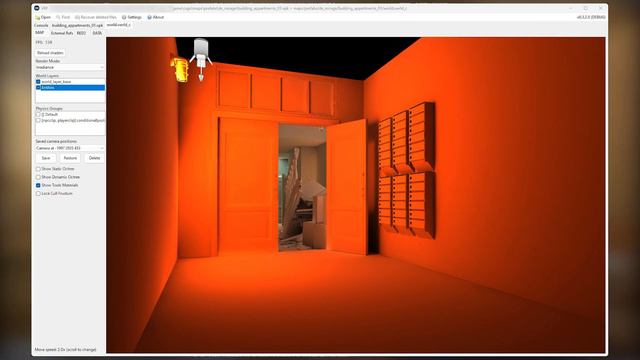
Task: Click the Move speed status text
Action: (66, 350)
